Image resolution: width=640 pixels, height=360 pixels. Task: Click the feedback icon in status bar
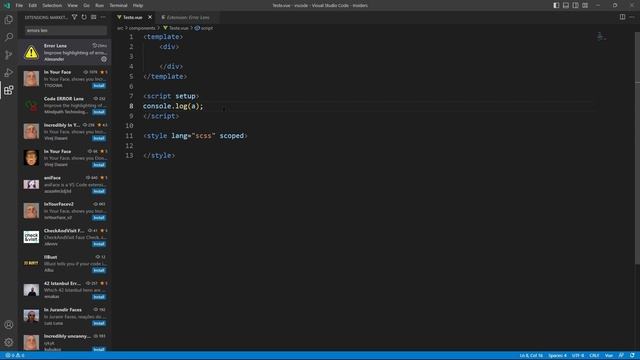tap(621, 356)
